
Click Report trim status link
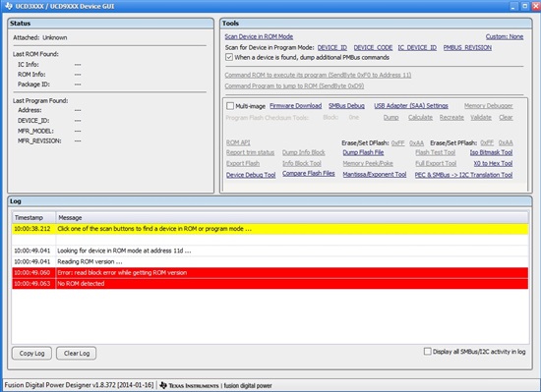250,152
